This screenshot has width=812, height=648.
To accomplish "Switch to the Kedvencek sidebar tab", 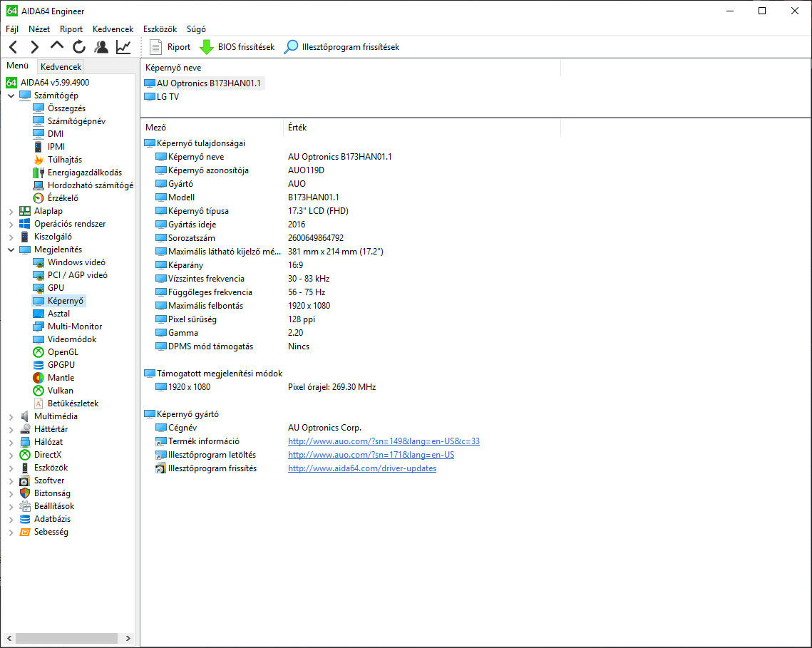I will tap(61, 67).
